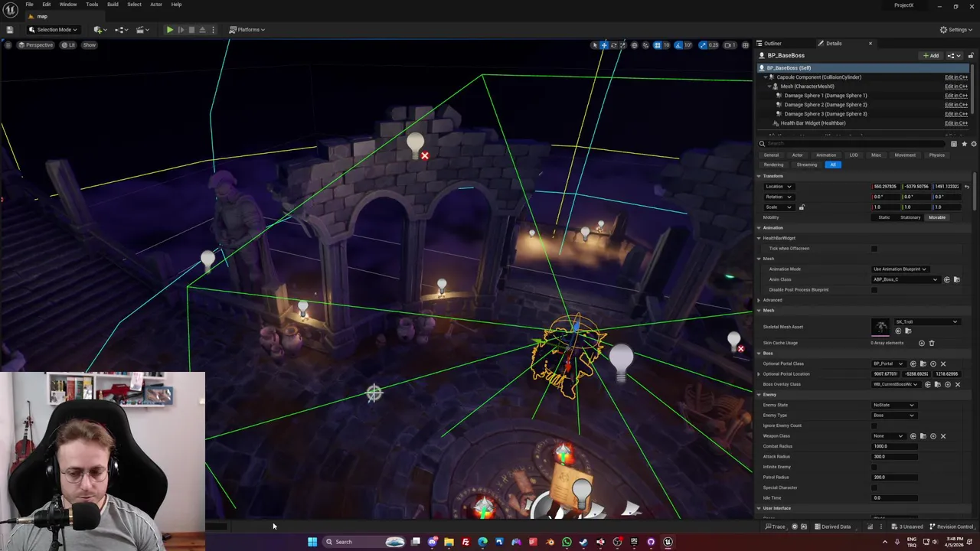Viewport: 980px width, 551px height.
Task: Toggle grid snapping in the viewport
Action: point(657,45)
